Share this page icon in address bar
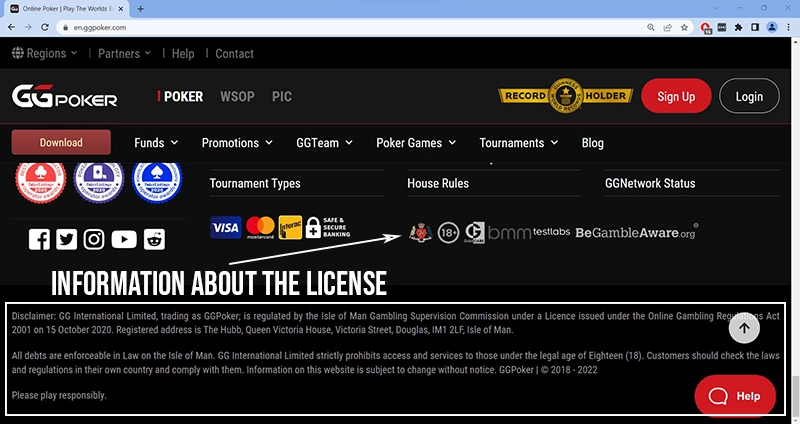Screen dimensions: 800x424 (667, 28)
